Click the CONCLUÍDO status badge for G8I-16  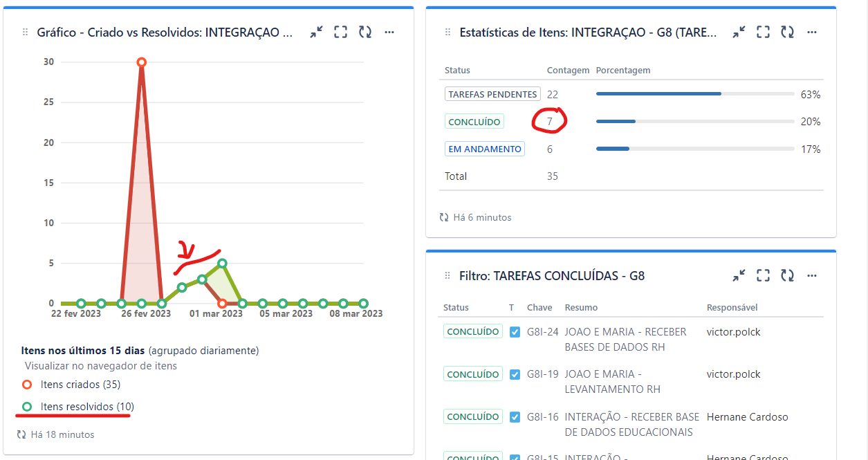[x=473, y=417]
